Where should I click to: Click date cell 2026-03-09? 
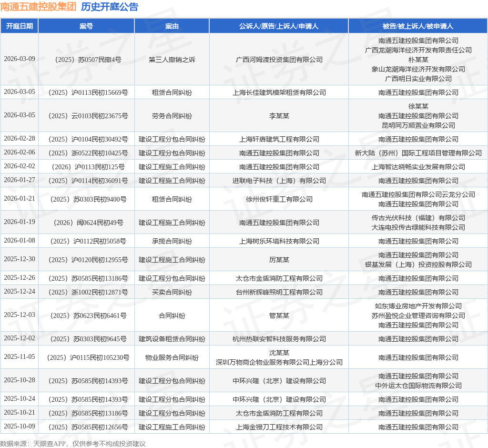click(x=19, y=59)
